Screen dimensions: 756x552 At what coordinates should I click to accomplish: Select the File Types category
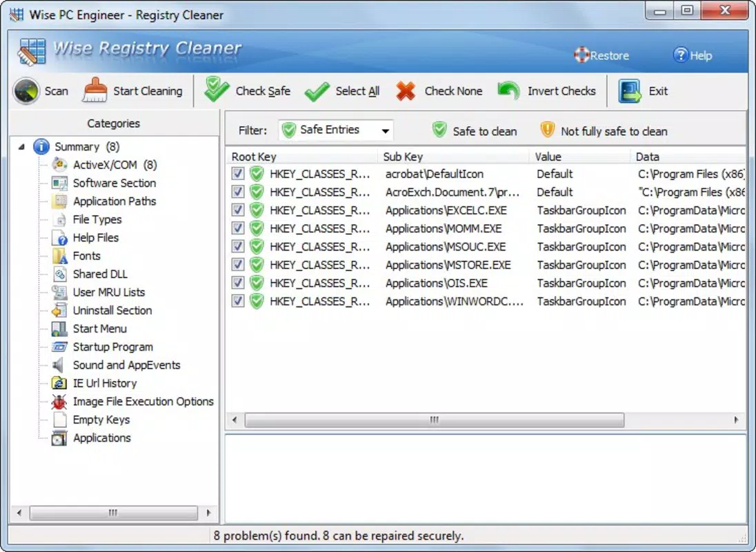[97, 219]
